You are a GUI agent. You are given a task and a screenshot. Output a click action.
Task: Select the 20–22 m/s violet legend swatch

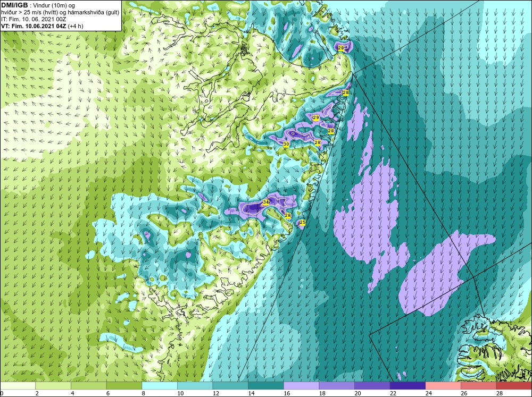pos(372,386)
